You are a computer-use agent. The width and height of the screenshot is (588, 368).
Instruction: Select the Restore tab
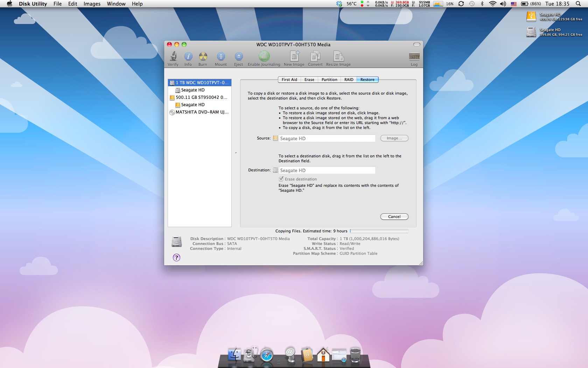[367, 80]
